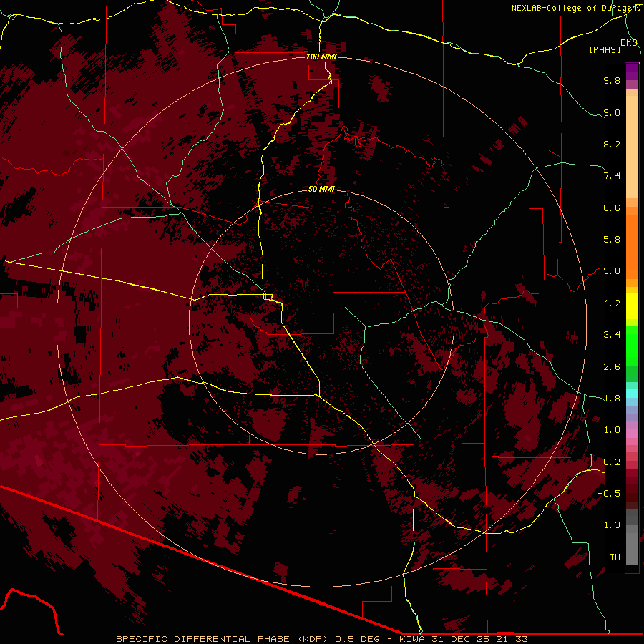Click the 2.6 scale value
Image resolution: width=644 pixels, height=644 pixels.
(x=612, y=367)
